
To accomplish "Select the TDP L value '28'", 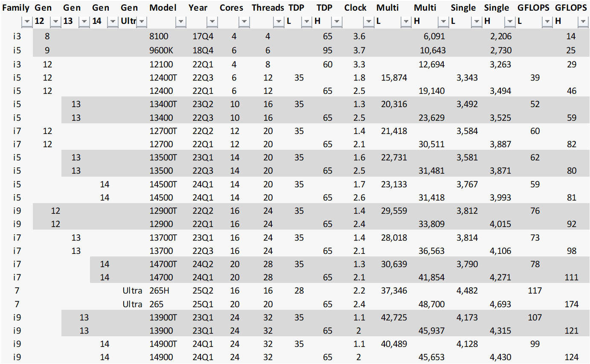I will (x=299, y=291).
